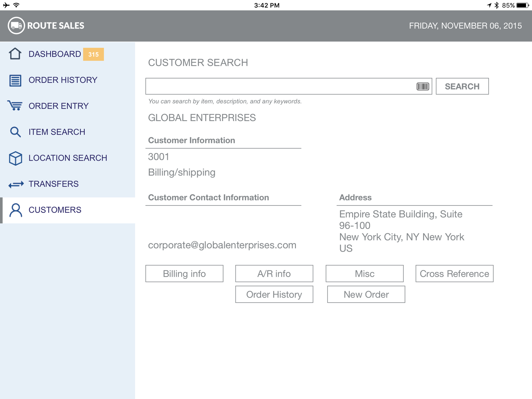Tap the search hint about keywords
This screenshot has width=532, height=399.
pyautogui.click(x=225, y=101)
